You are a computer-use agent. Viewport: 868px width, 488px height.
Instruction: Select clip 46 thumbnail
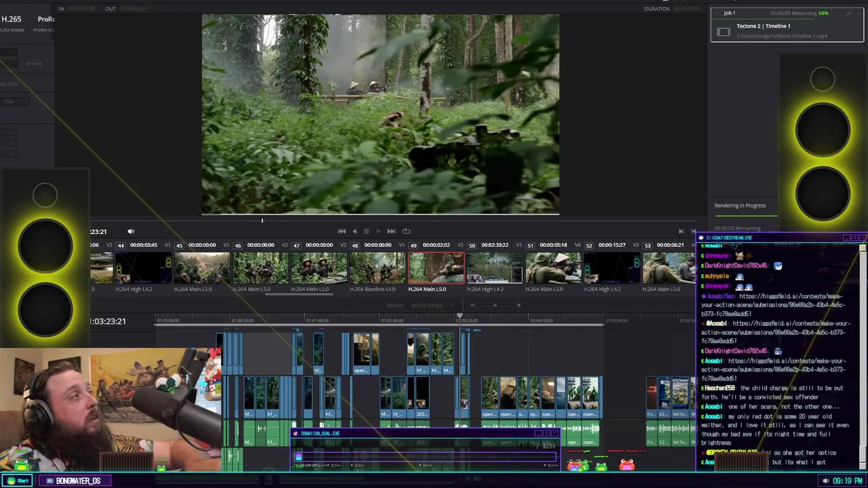pyautogui.click(x=260, y=268)
